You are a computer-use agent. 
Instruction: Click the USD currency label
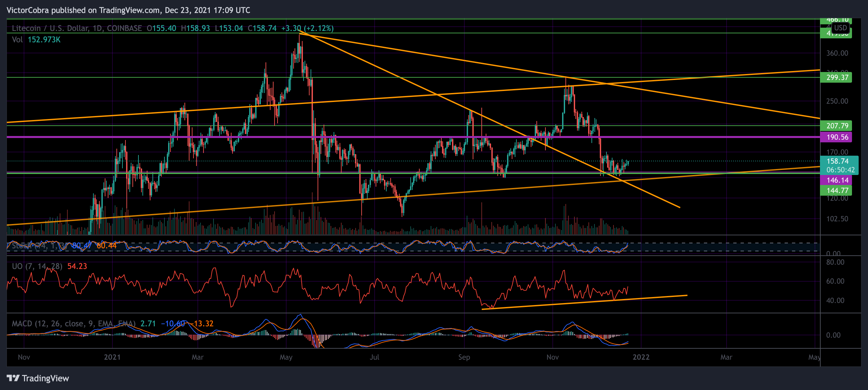point(840,28)
